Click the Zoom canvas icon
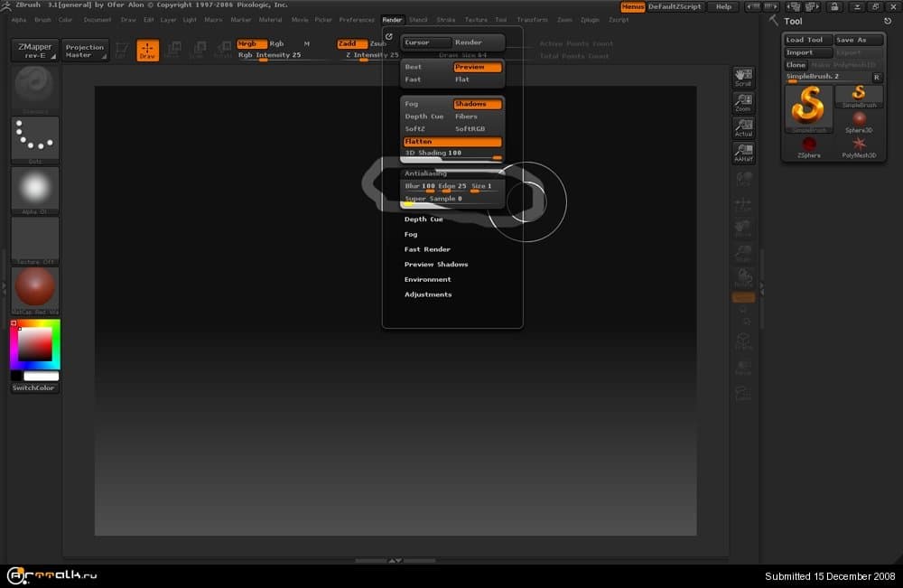The width and height of the screenshot is (903, 588). click(x=743, y=102)
